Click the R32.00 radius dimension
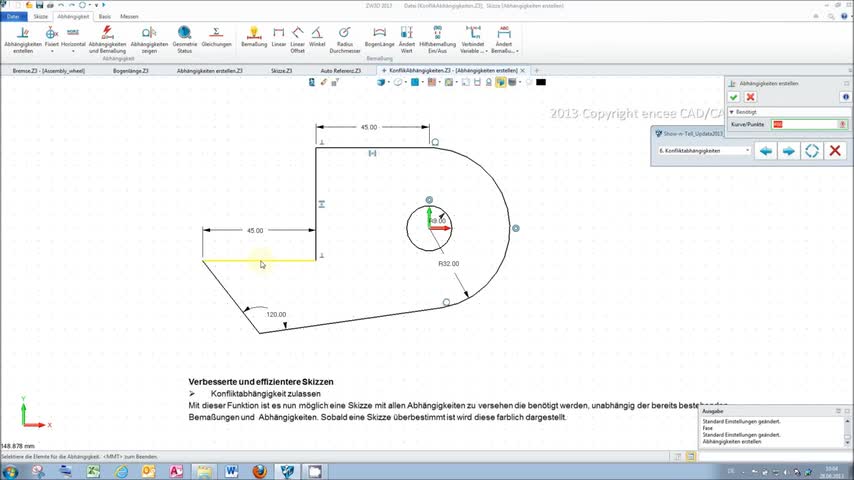854x480 pixels. click(449, 264)
